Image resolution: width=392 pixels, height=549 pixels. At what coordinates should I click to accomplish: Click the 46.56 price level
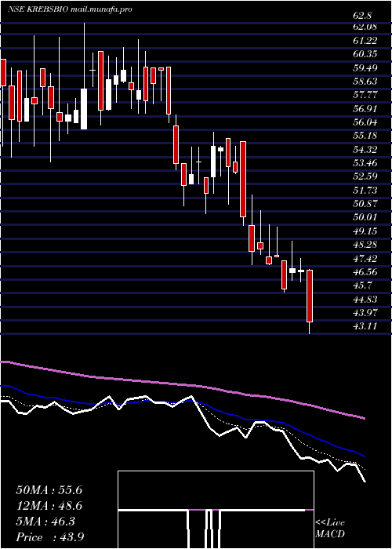click(x=365, y=272)
